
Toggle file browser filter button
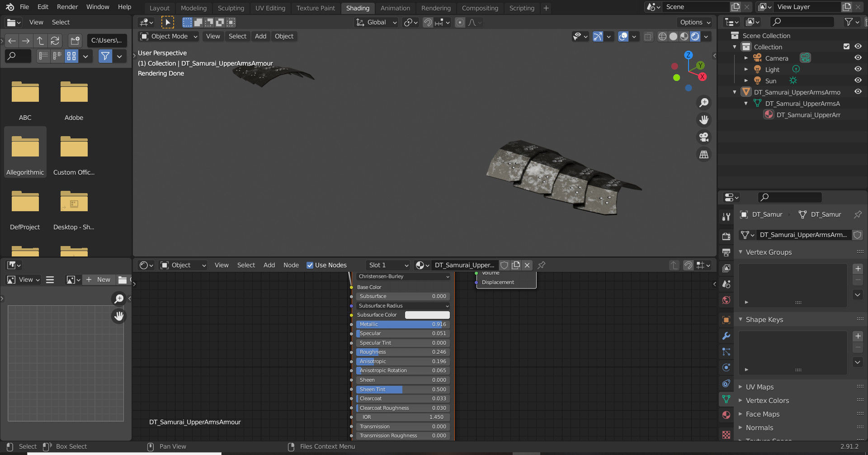click(x=105, y=56)
